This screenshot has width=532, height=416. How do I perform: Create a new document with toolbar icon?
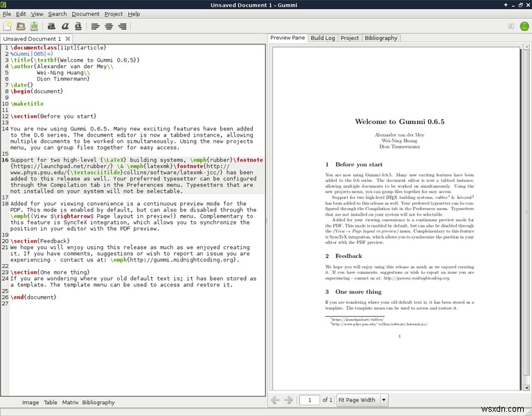[x=8, y=26]
